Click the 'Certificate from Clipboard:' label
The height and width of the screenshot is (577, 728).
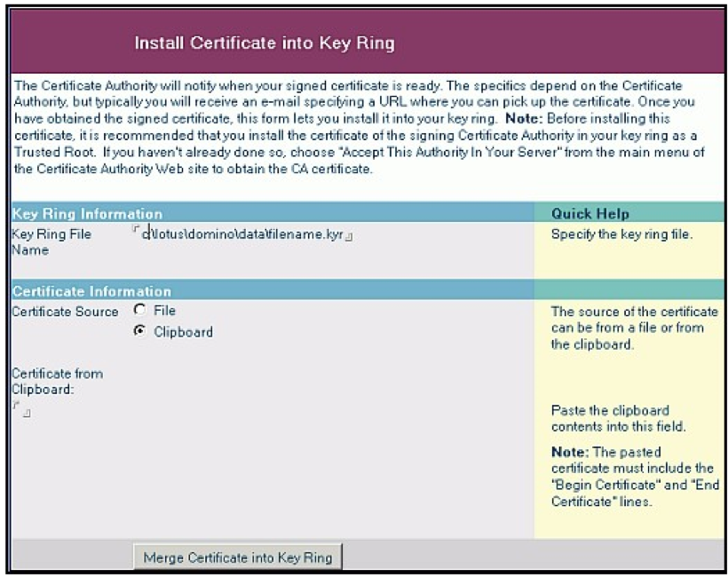[57, 381]
